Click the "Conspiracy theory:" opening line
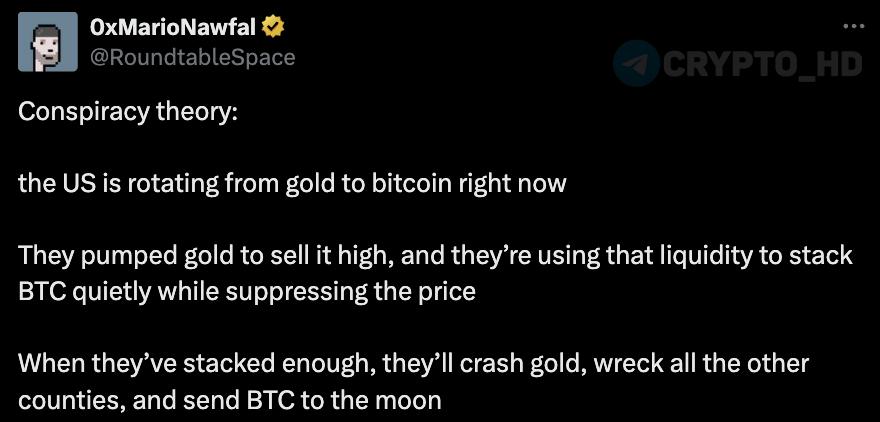The image size is (880, 422). click(128, 111)
